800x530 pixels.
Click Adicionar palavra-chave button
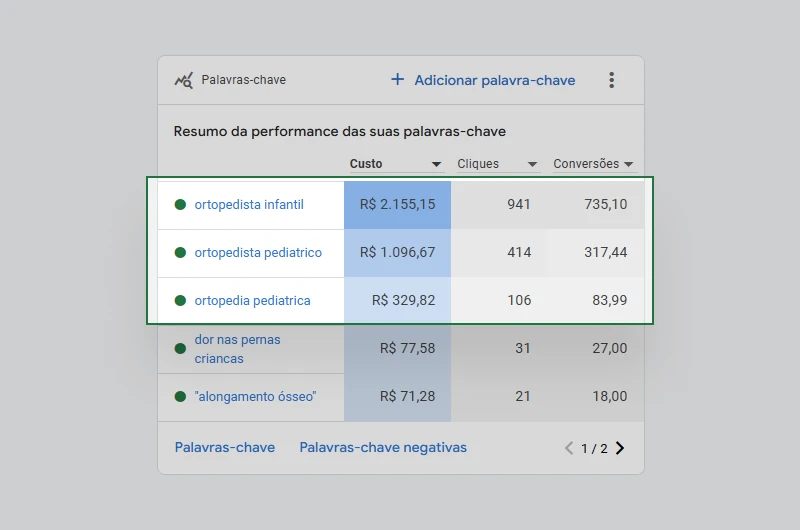click(494, 80)
